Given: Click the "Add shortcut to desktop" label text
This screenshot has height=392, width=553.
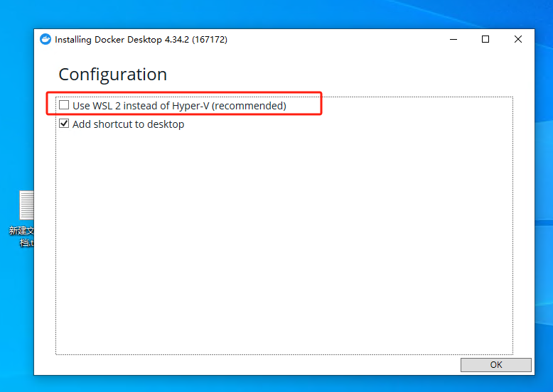Looking at the screenshot, I should [128, 124].
